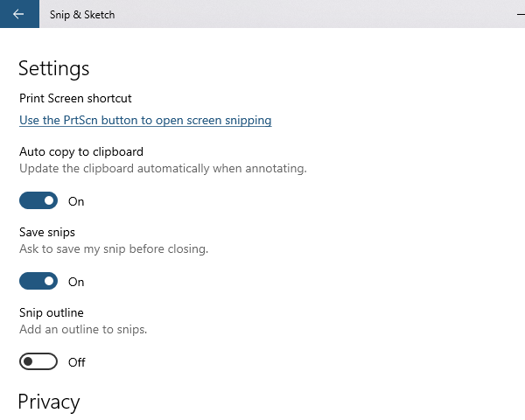Click the Auto copy to clipboard label
This screenshot has height=420, width=525.
pyautogui.click(x=81, y=151)
